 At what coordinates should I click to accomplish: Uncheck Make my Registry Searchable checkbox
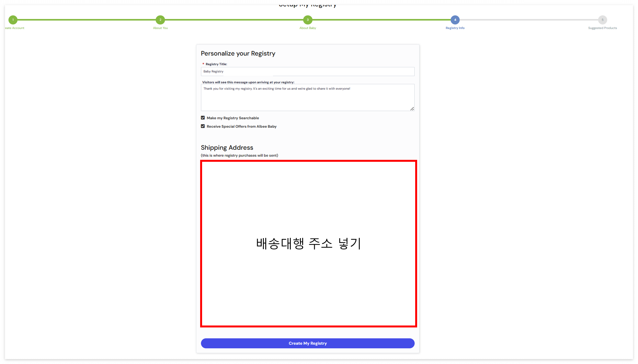[x=203, y=118]
